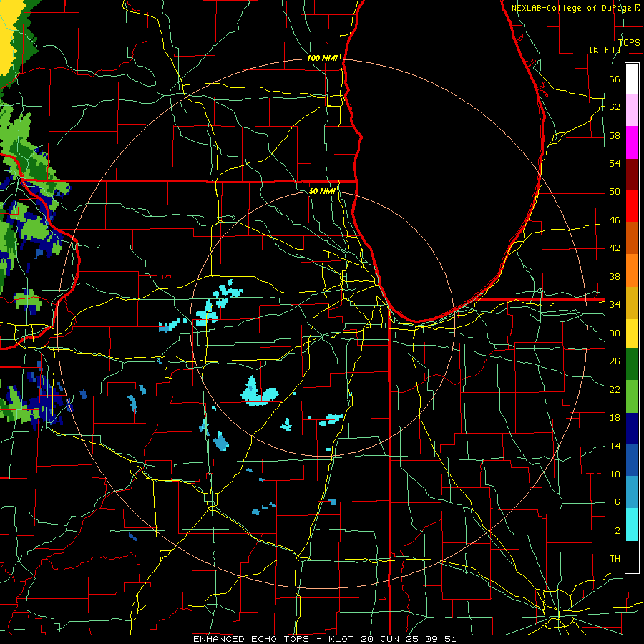Click the dark green legend swatch
The image size is (644, 644).
[x=632, y=364]
